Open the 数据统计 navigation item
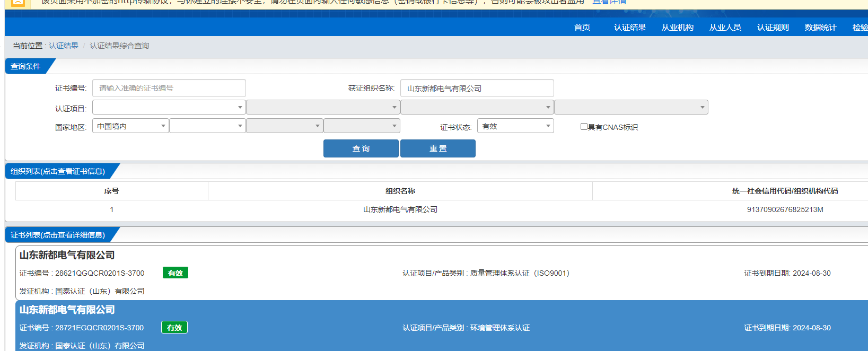This screenshot has width=868, height=351. point(821,28)
